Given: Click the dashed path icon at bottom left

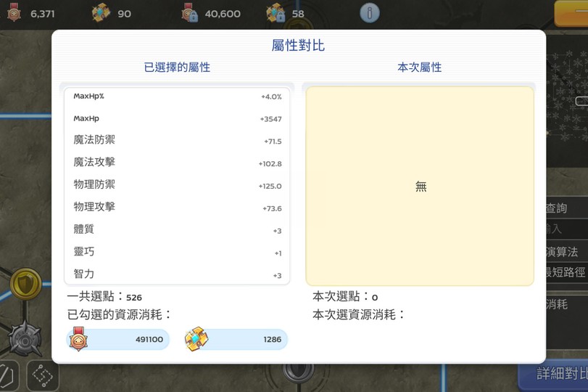Looking at the screenshot, I should click(42, 376).
